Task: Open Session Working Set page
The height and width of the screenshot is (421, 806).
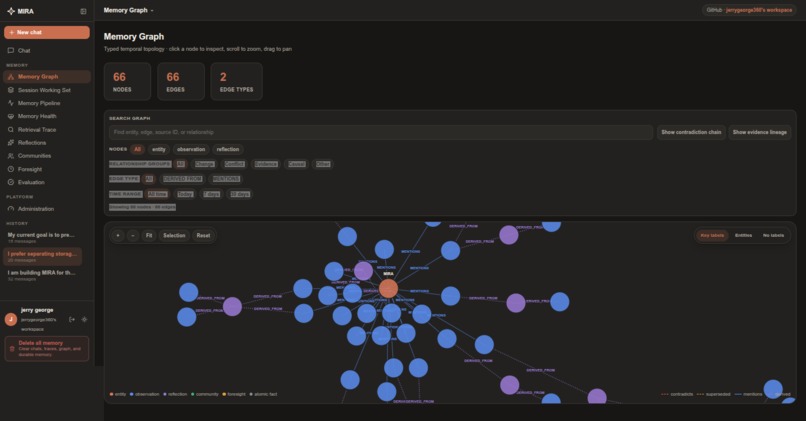Action: (47, 90)
